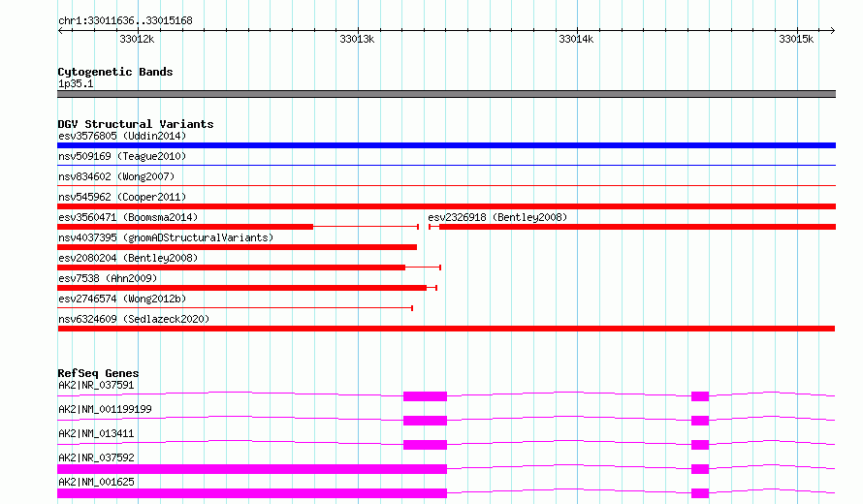The width and height of the screenshot is (863, 504).
Task: Select the larger magenta exon of AK2|NM_001199199
Action: [x=425, y=421]
